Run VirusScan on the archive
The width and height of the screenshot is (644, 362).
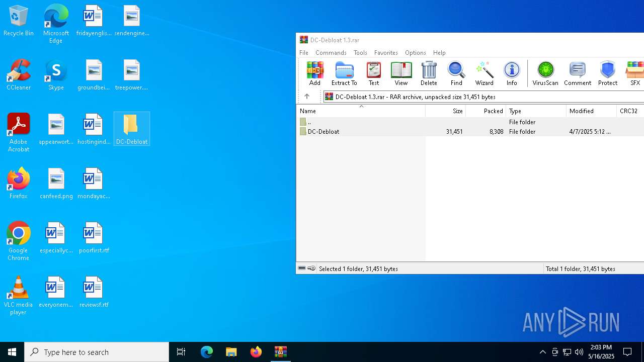pos(545,73)
